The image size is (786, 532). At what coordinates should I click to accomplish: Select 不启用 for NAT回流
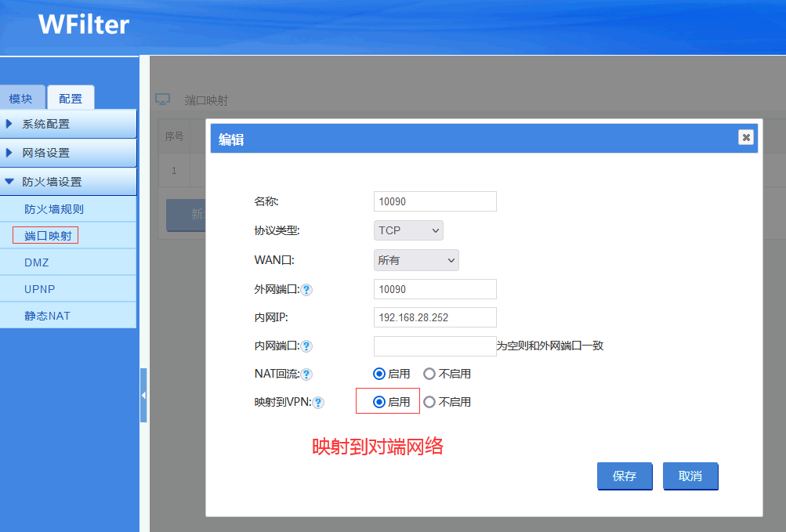click(429, 374)
